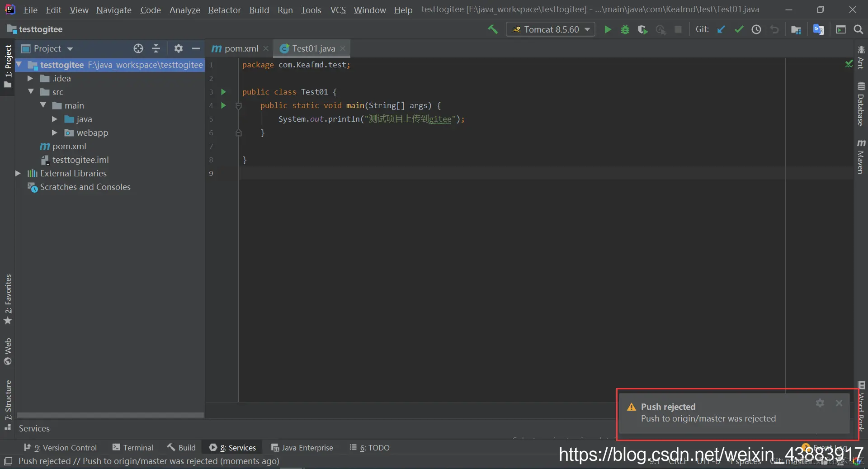
Task: Toggle the Maven tool window
Action: (x=861, y=156)
